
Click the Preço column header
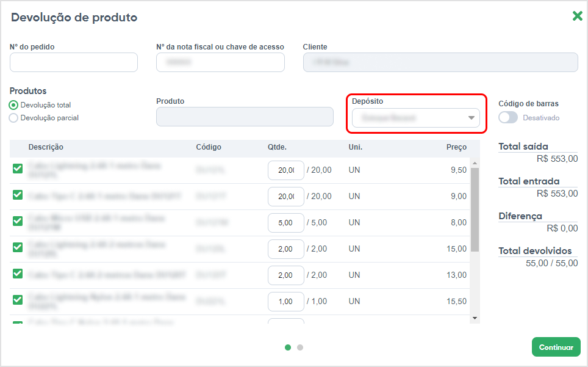456,147
